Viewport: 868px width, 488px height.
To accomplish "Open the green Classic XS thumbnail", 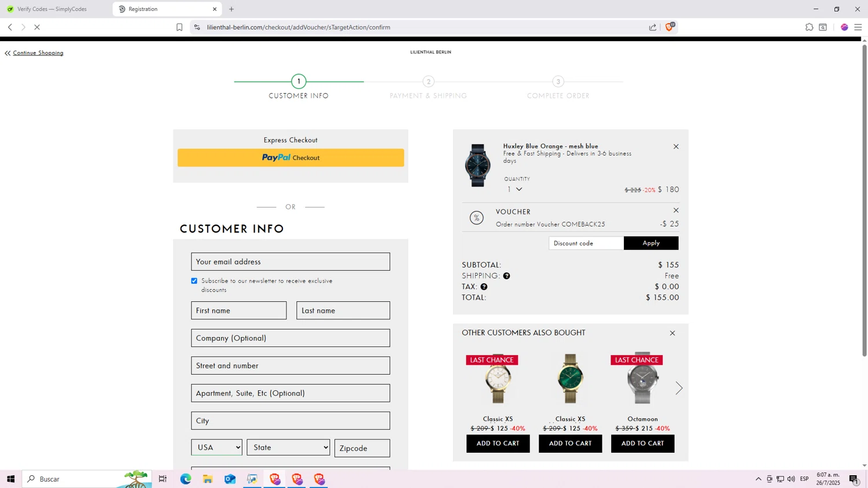I will tap(570, 378).
